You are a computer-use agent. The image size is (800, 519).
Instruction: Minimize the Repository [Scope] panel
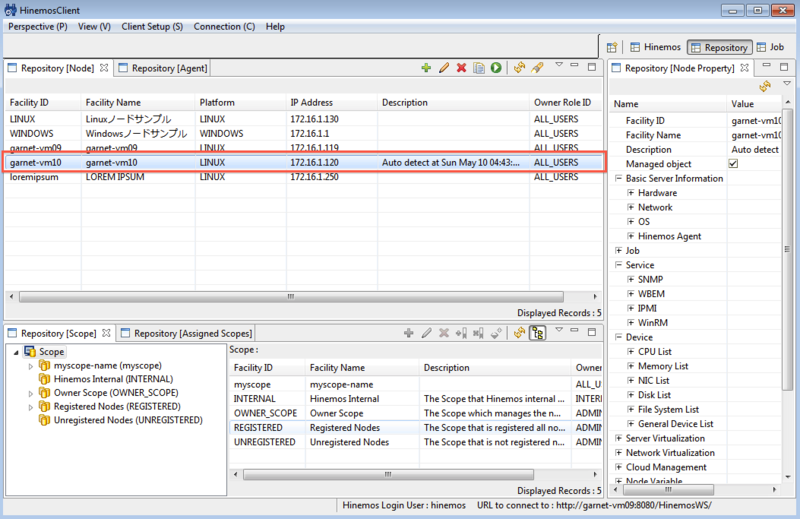pyautogui.click(x=574, y=331)
